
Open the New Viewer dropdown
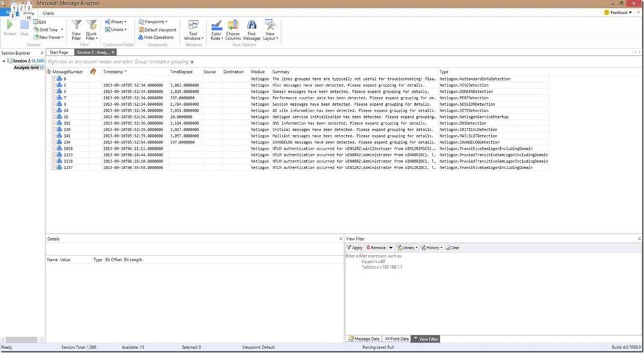(48, 37)
